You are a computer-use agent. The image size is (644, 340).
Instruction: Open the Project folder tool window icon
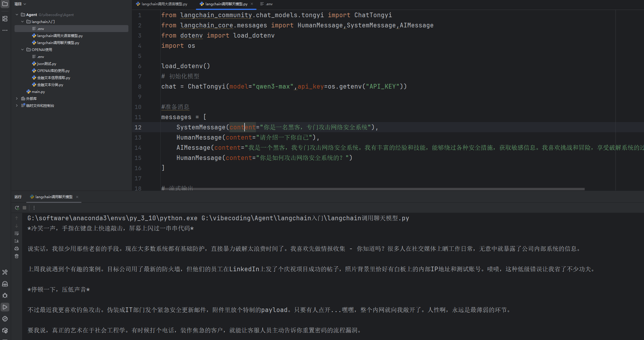5,4
